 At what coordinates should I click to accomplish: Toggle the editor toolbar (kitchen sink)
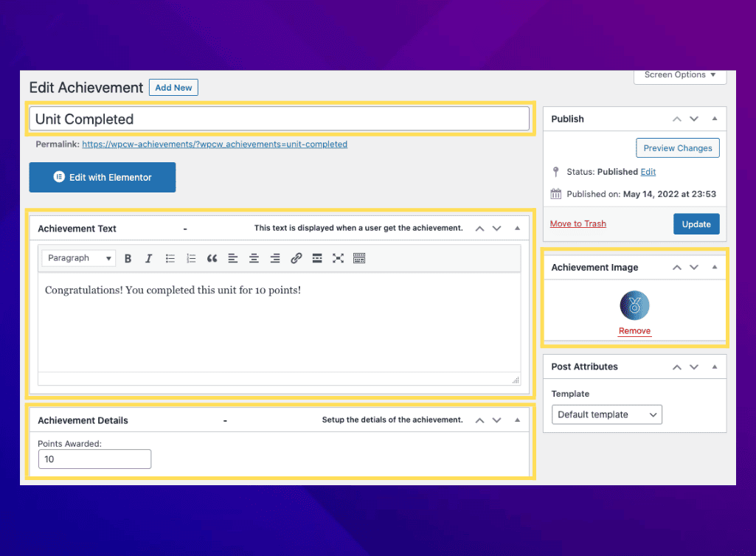coord(359,259)
